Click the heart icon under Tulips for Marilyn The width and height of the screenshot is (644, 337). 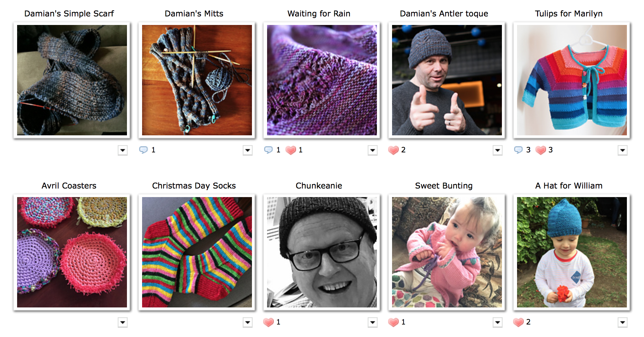coord(540,150)
